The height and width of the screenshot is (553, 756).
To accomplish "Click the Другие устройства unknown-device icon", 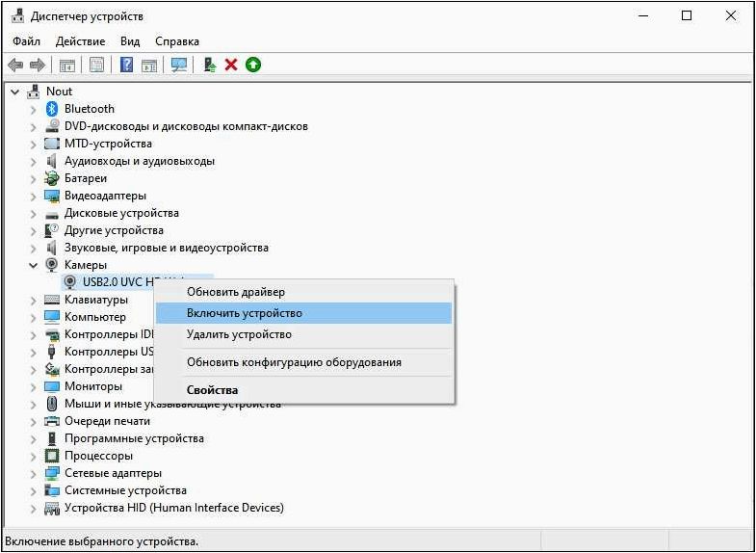I will [52, 230].
